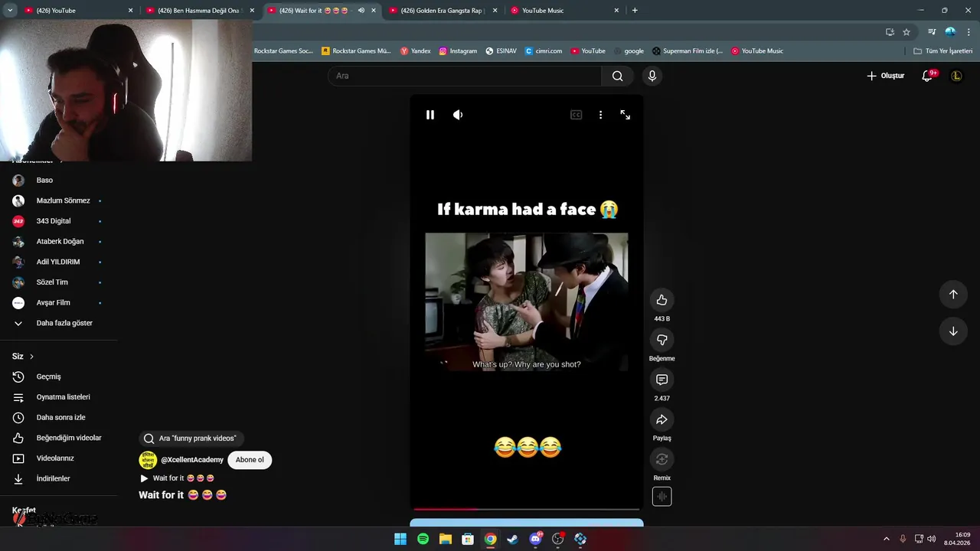The width and height of the screenshot is (980, 551).
Task: Open File Explorer from taskbar
Action: (x=446, y=540)
